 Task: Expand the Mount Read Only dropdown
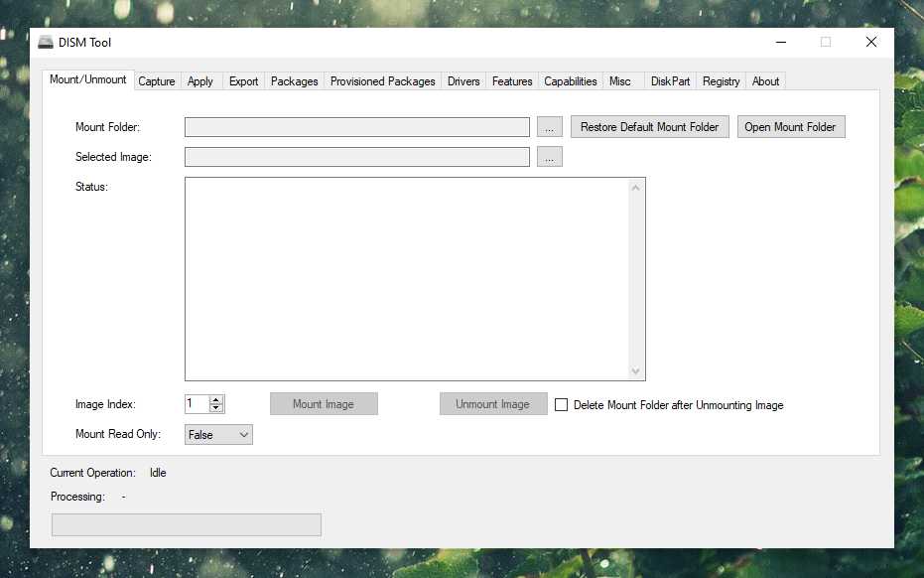pos(218,435)
